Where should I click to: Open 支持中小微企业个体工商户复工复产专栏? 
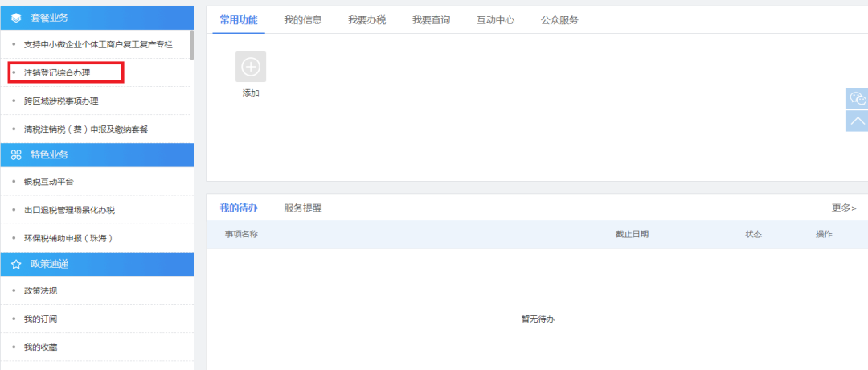point(97,44)
